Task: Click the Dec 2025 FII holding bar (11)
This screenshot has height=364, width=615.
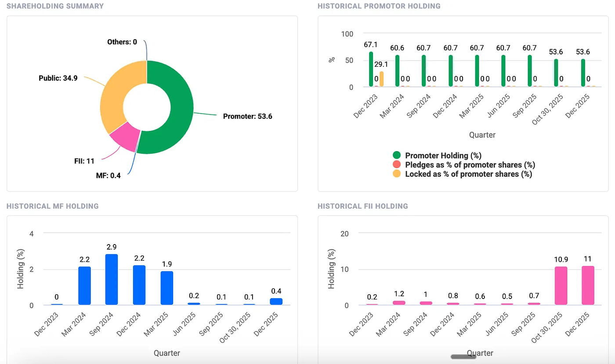Action: 588,285
